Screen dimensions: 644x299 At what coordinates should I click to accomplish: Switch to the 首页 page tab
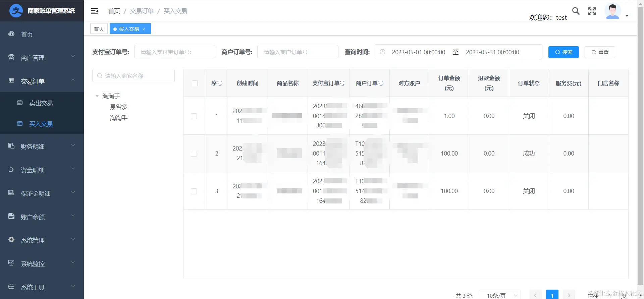[x=99, y=29]
